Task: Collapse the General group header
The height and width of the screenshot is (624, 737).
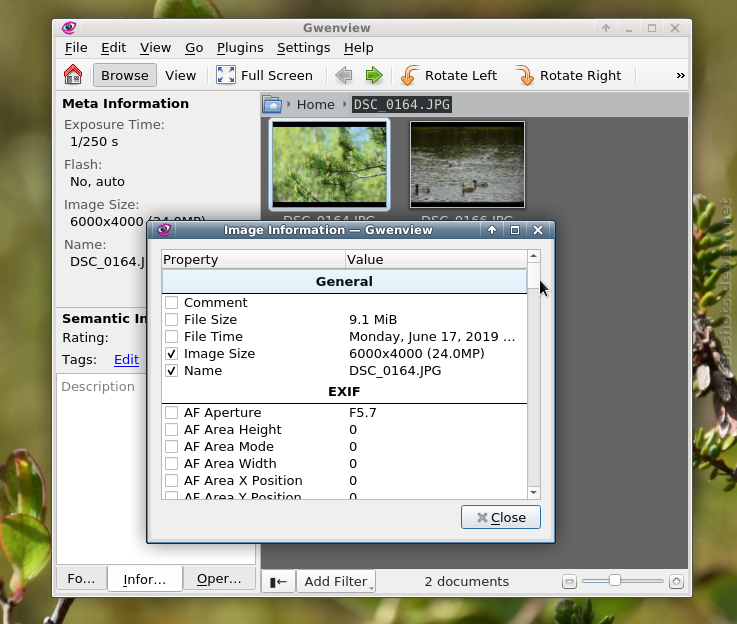Action: (344, 281)
